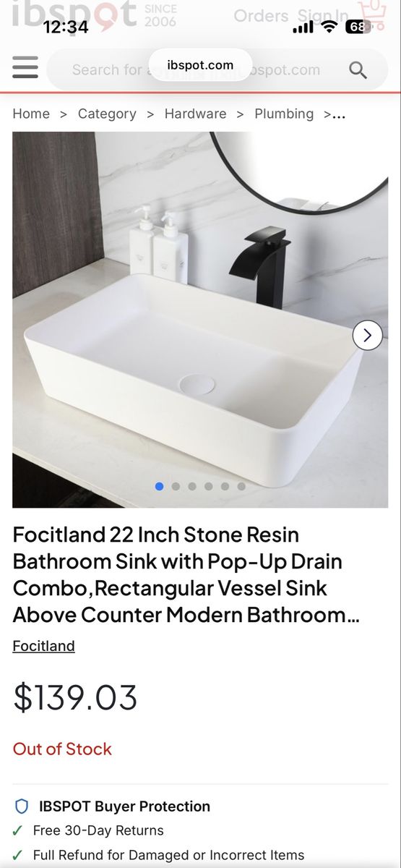This screenshot has height=868, width=401.
Task: Tap the battery indicator
Action: pyautogui.click(x=358, y=27)
